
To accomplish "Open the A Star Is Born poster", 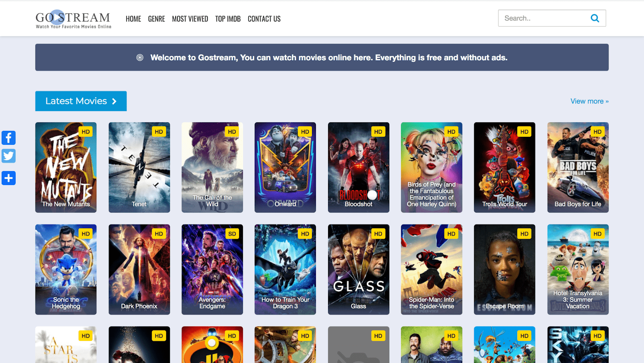I will click(x=66, y=345).
